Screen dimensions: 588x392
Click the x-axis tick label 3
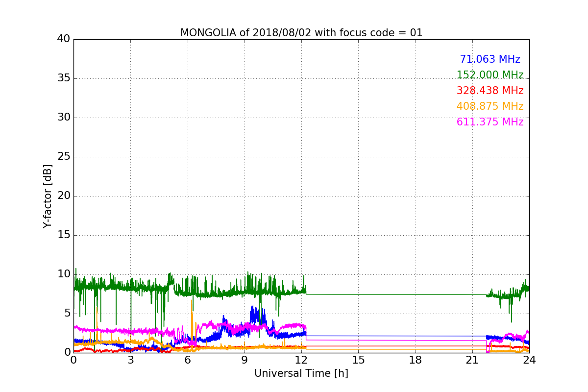pos(130,360)
